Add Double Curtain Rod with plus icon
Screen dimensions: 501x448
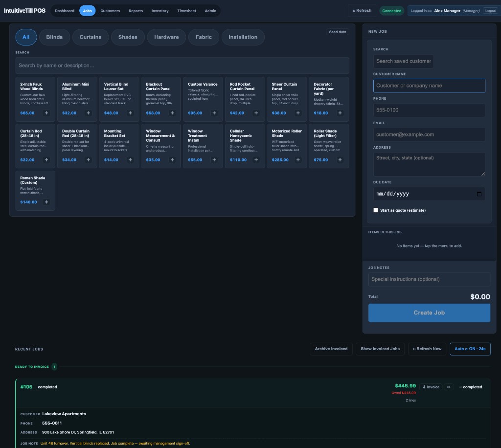point(88,159)
